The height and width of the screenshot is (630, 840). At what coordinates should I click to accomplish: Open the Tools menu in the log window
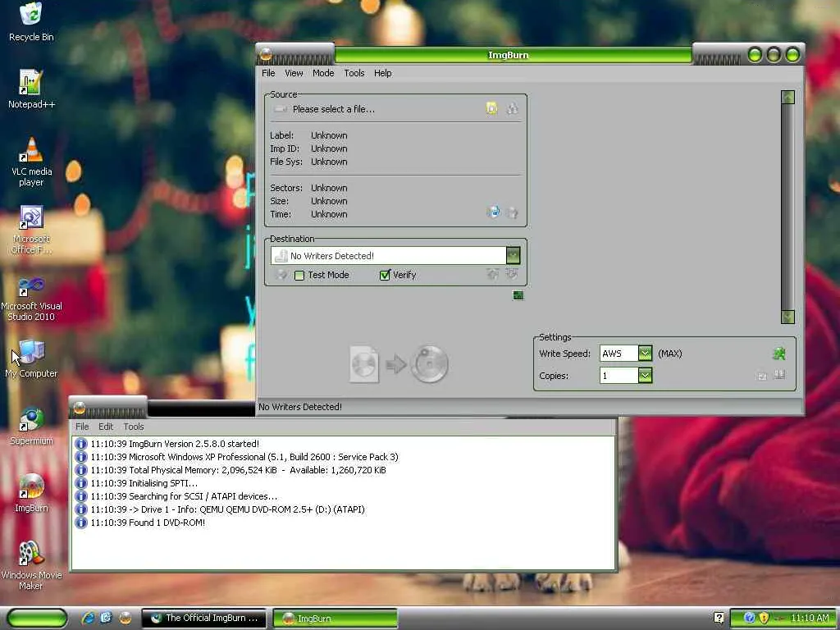134,427
